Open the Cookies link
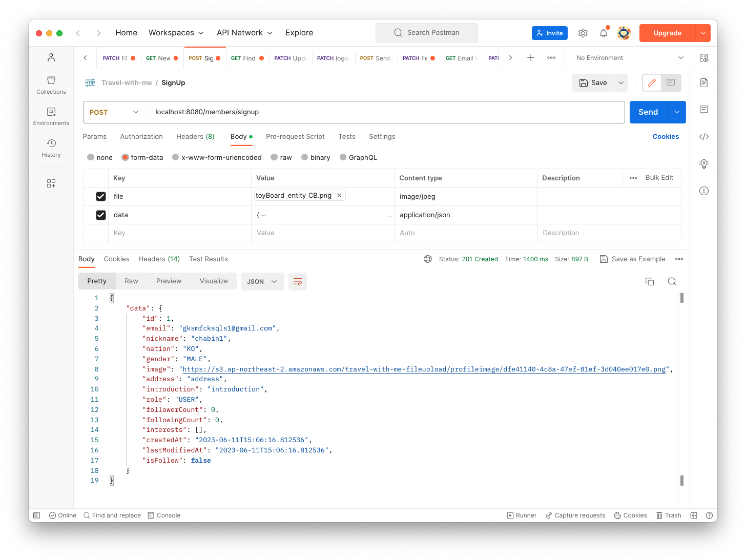746x560 pixels. (x=666, y=136)
